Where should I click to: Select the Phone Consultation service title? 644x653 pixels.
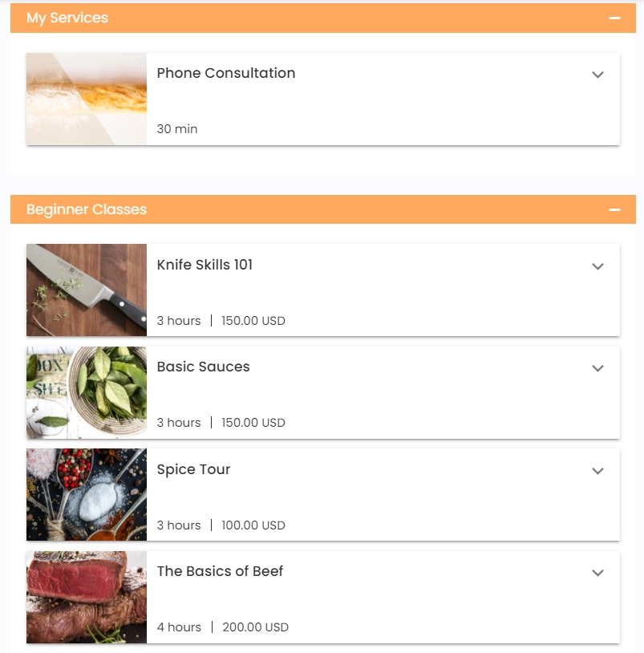tap(226, 73)
